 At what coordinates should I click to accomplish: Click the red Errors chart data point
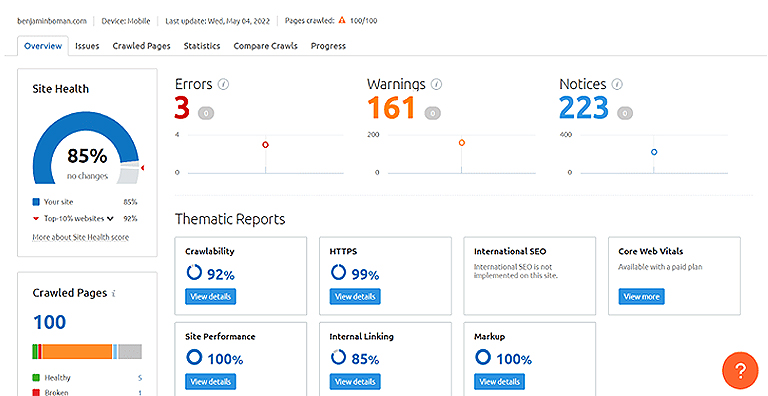tap(265, 145)
